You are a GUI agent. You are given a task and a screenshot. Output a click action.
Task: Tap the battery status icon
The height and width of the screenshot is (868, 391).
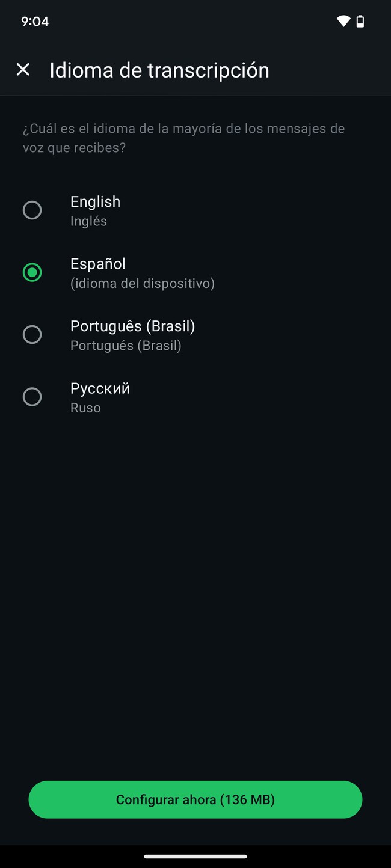(361, 21)
